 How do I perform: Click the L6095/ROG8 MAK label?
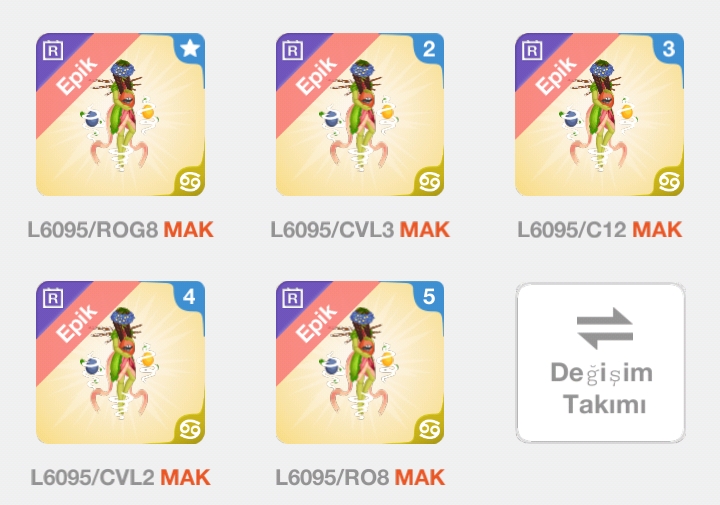121,230
